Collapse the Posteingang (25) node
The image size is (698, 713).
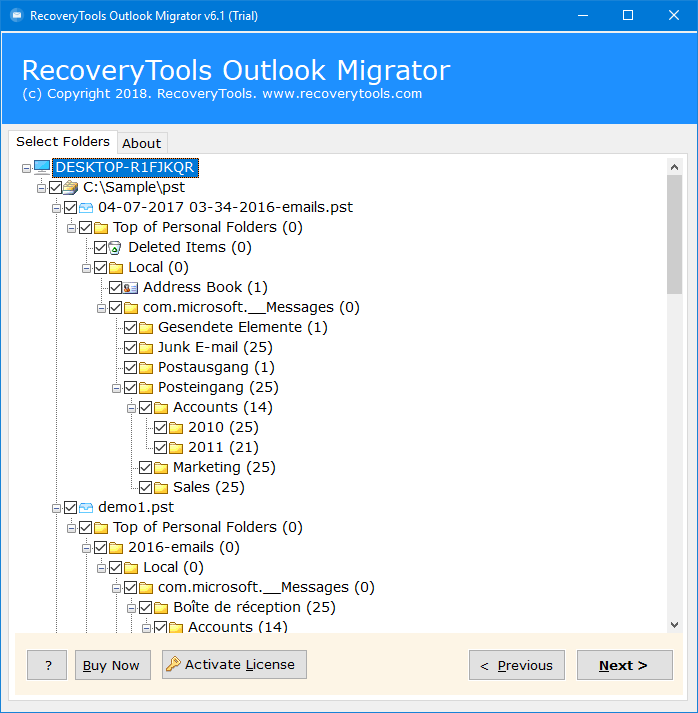tap(116, 388)
